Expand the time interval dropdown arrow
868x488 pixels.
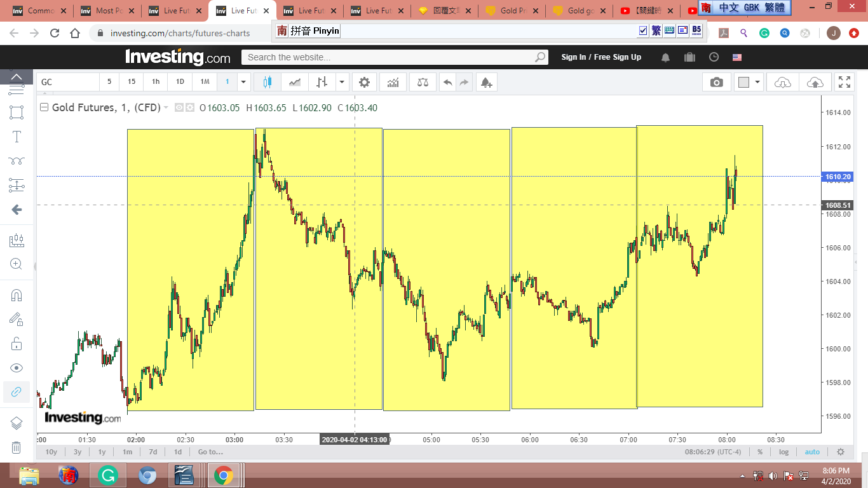pos(243,82)
